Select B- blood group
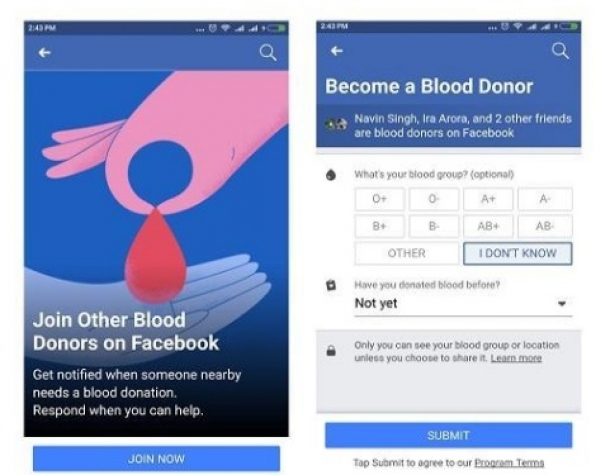This screenshot has height=475, width=610. [434, 226]
